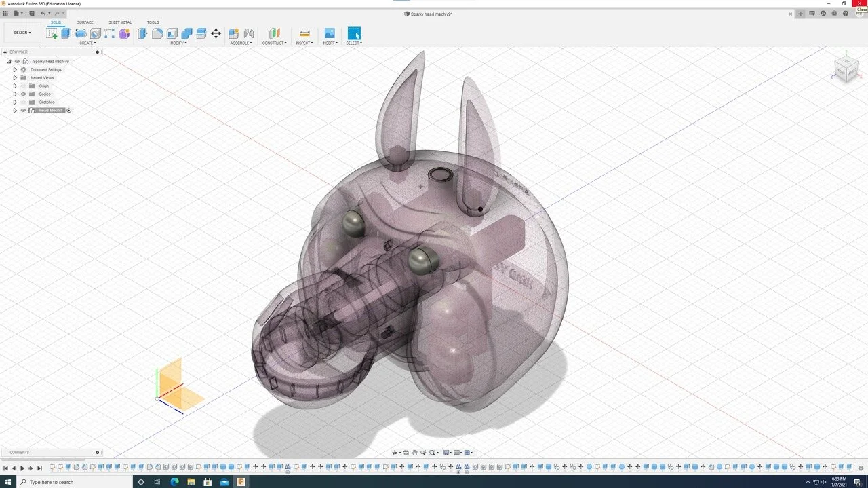
Task: Activate the Head Mech:1 component radio button
Action: pyautogui.click(x=69, y=111)
